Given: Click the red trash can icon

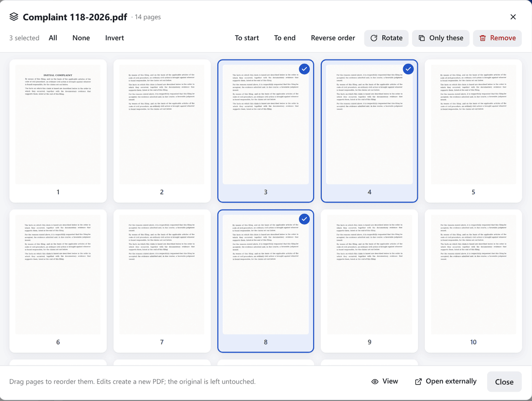Looking at the screenshot, I should [x=482, y=38].
